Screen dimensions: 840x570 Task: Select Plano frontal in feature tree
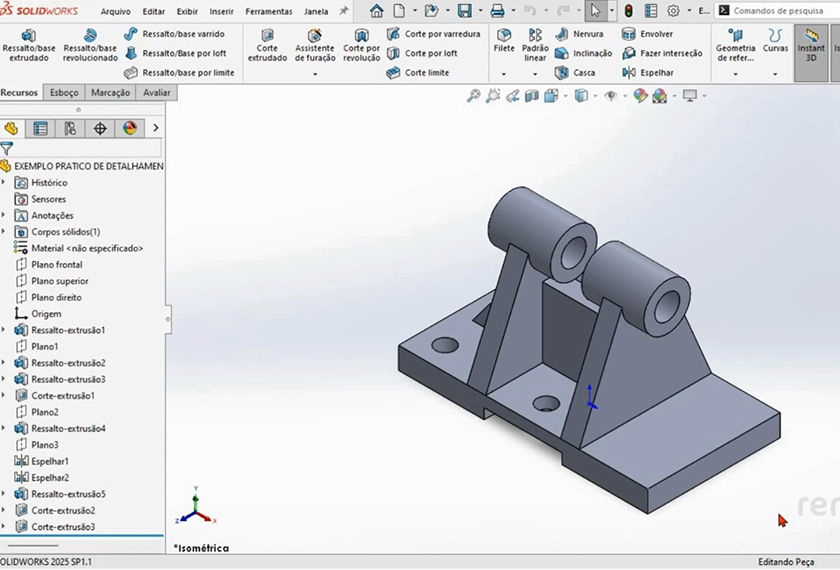(x=56, y=265)
